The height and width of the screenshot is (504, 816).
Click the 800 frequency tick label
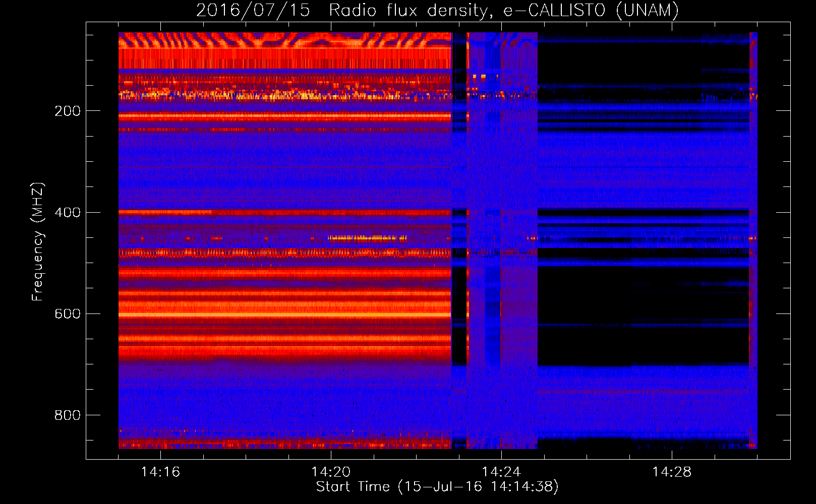68,415
